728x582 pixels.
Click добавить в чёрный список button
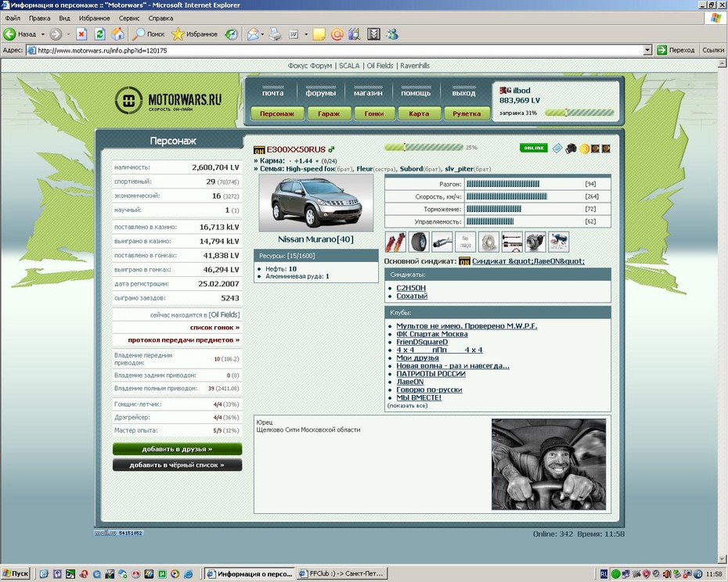tap(178, 465)
